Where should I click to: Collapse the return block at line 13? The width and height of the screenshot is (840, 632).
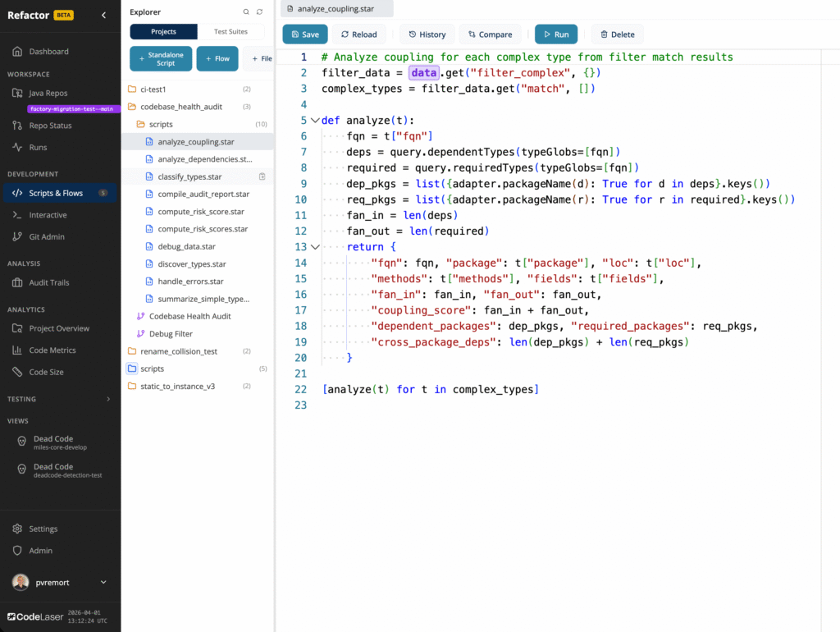(315, 247)
